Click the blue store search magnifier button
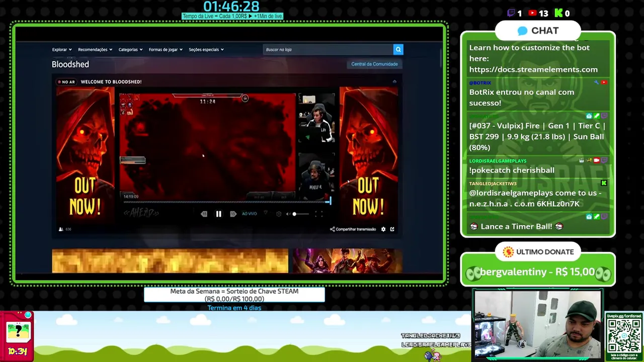This screenshot has height=362, width=644. pos(398,49)
